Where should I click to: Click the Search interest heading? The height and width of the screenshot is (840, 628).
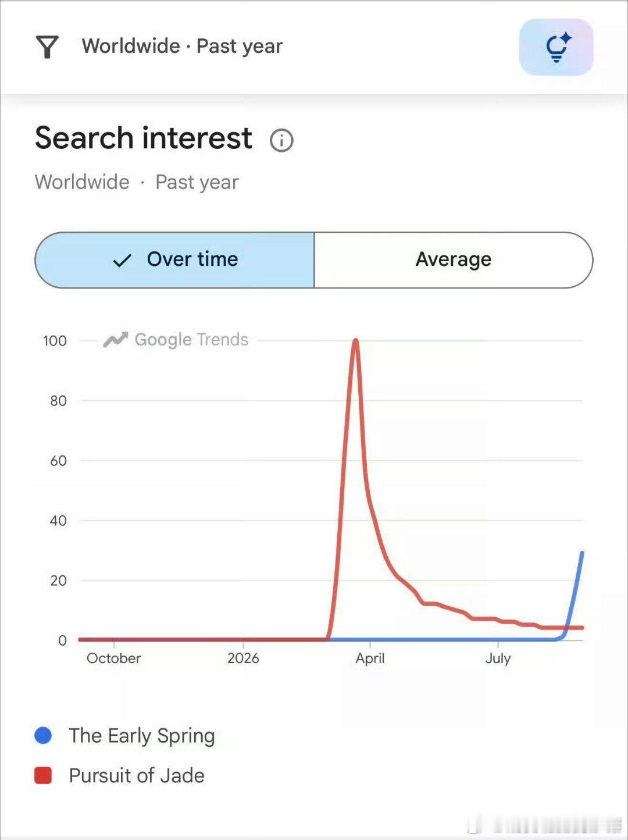[x=144, y=138]
